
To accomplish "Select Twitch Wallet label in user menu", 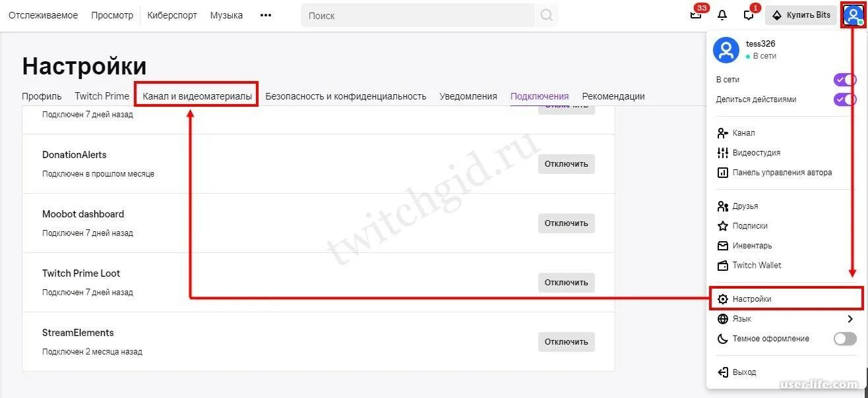I will [x=757, y=266].
